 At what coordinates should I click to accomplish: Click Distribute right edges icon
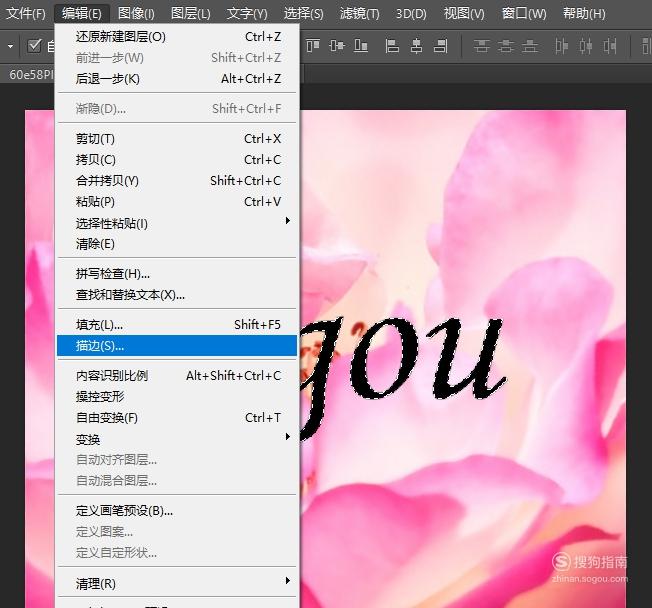pyautogui.click(x=610, y=46)
